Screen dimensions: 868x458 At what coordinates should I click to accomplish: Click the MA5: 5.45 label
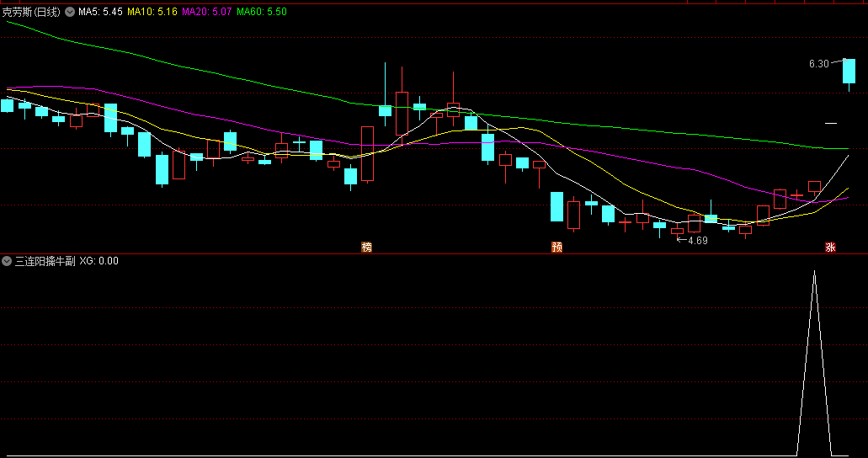(x=100, y=12)
